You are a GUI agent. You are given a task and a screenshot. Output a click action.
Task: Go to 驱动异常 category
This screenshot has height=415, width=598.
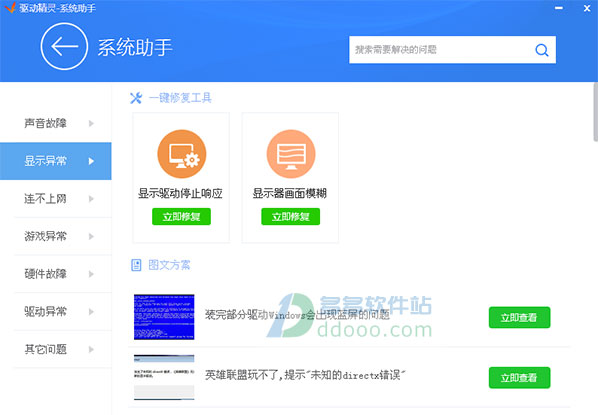(56, 312)
